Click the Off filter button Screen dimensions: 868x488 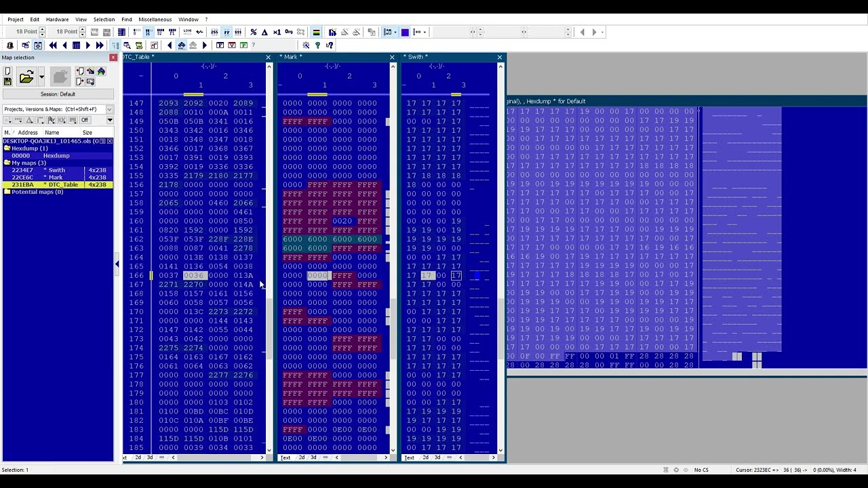85,120
